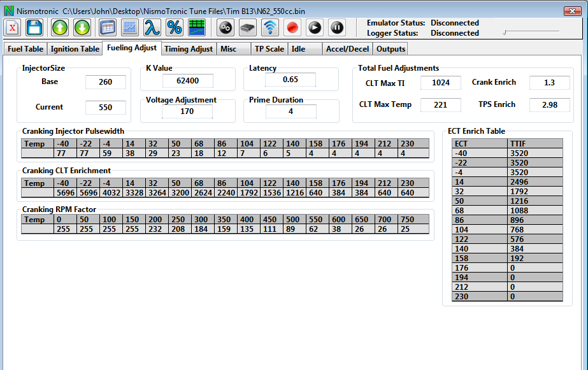
Task: Open the Ignition Table tab
Action: point(75,49)
